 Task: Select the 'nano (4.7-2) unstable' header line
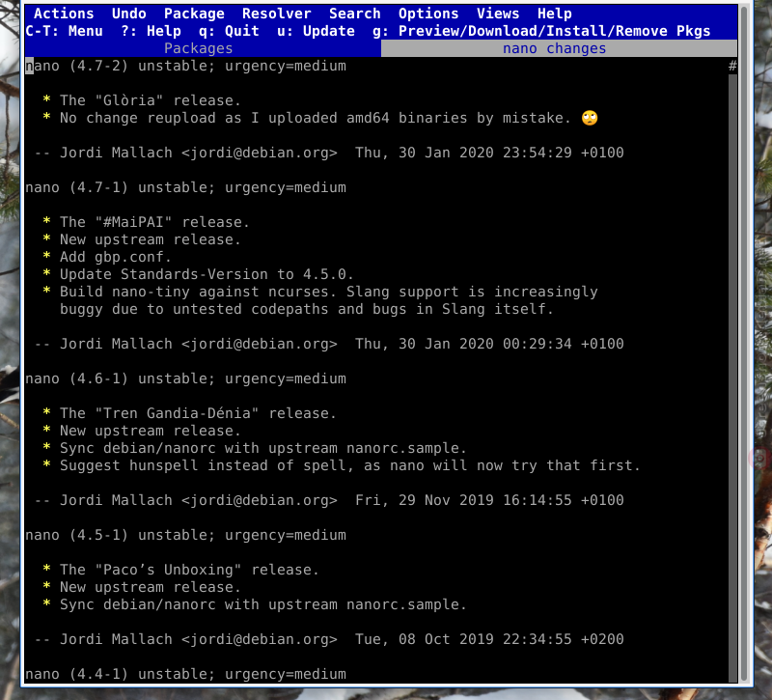[185, 66]
